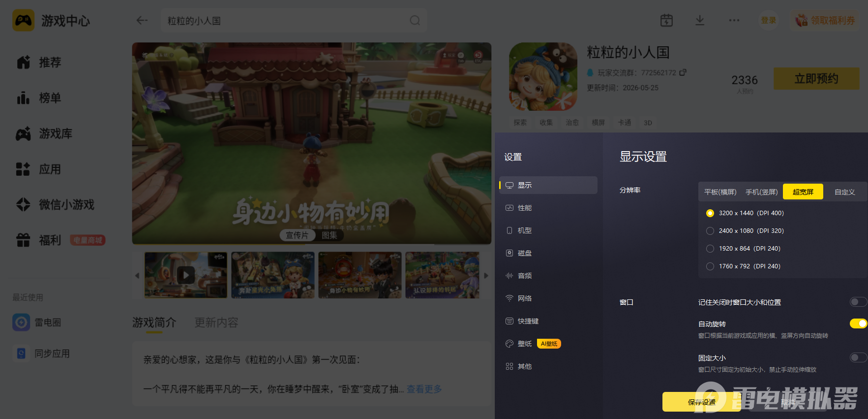Select 3200 x 1440 resolution
Image resolution: width=868 pixels, height=419 pixels.
click(710, 213)
